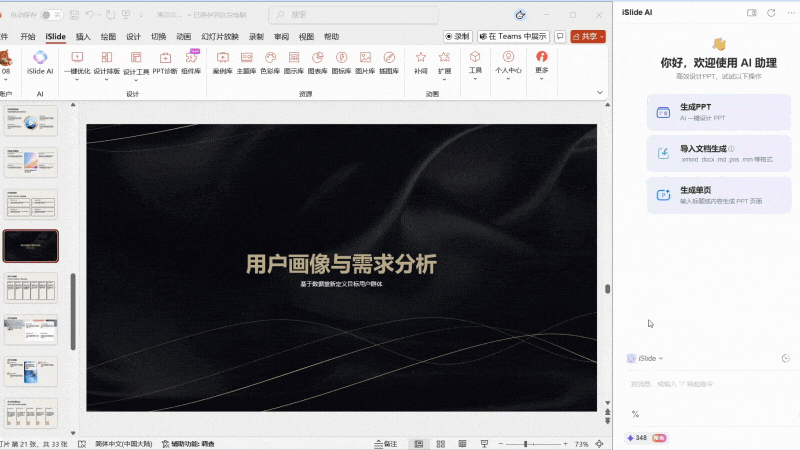The width and height of the screenshot is (800, 450).
Task: Open the 切换 Transitions tab
Action: 158,36
